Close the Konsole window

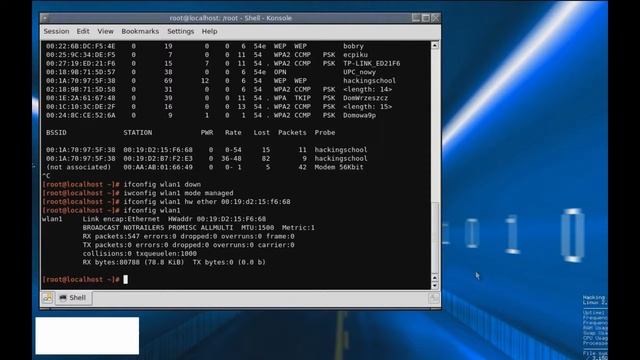(x=436, y=18)
